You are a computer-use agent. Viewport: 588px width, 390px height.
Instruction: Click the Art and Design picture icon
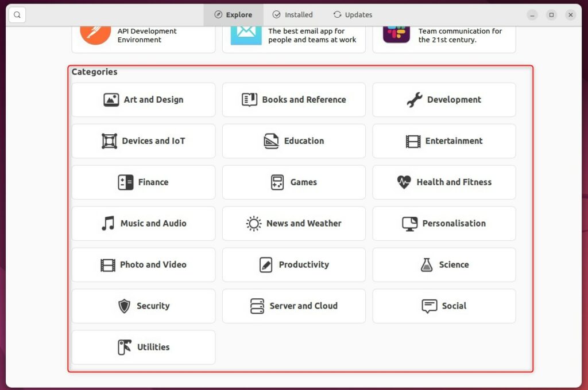tap(111, 100)
